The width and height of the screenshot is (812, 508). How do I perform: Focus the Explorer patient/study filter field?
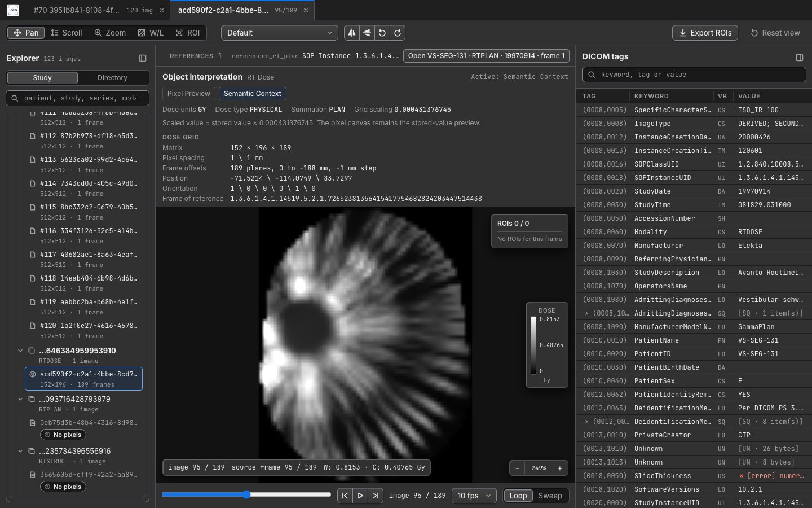click(x=77, y=98)
